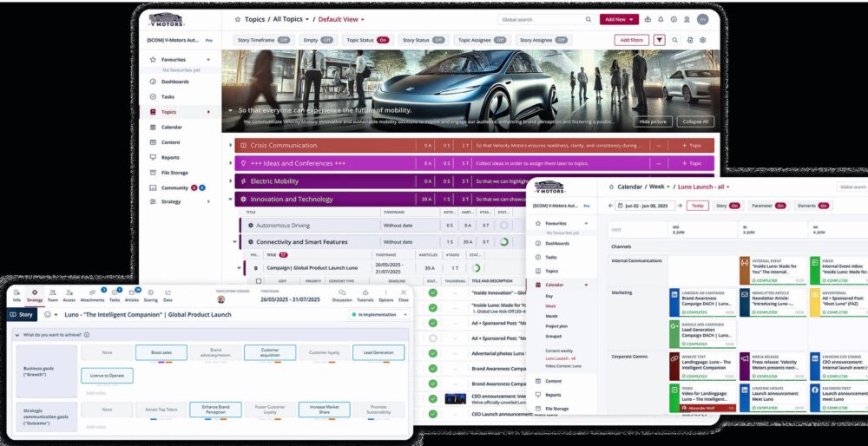Toggle Topic Assignee filter switch
The height and width of the screenshot is (446, 868).
[500, 40]
